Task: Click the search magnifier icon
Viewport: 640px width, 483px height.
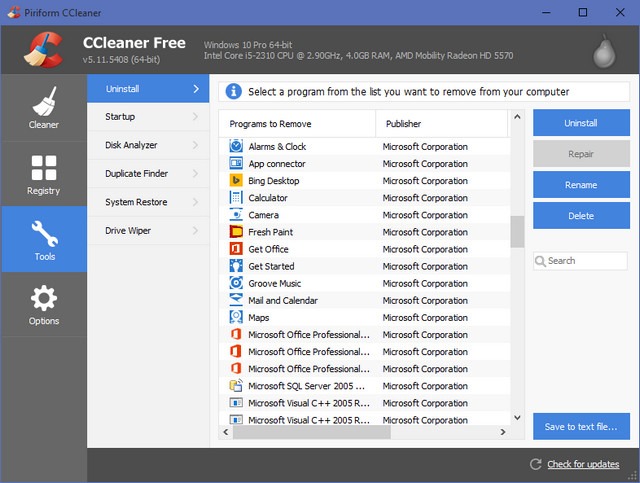Action: [540, 261]
